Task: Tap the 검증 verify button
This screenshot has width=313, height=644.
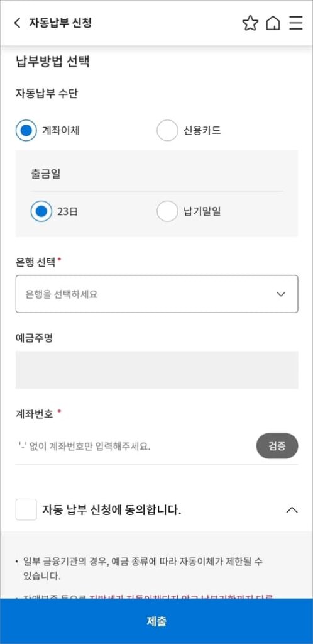Action: coord(277,446)
